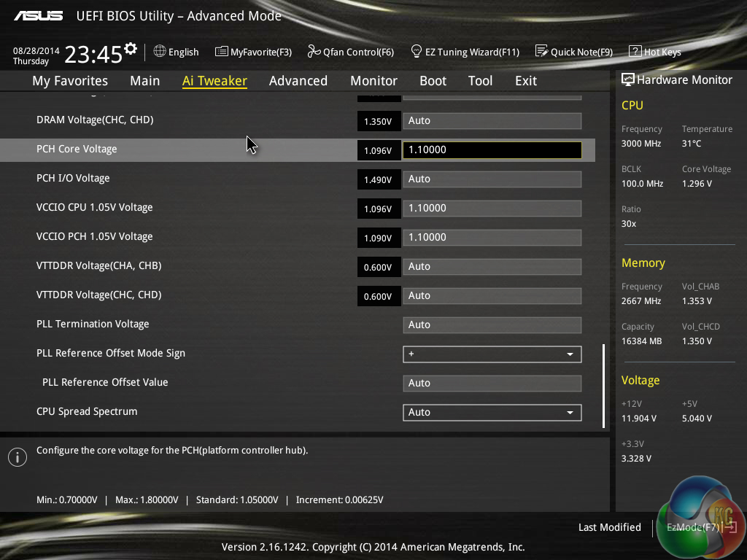Show Hot Keys question mark icon
The width and height of the screenshot is (747, 560).
[x=635, y=51]
